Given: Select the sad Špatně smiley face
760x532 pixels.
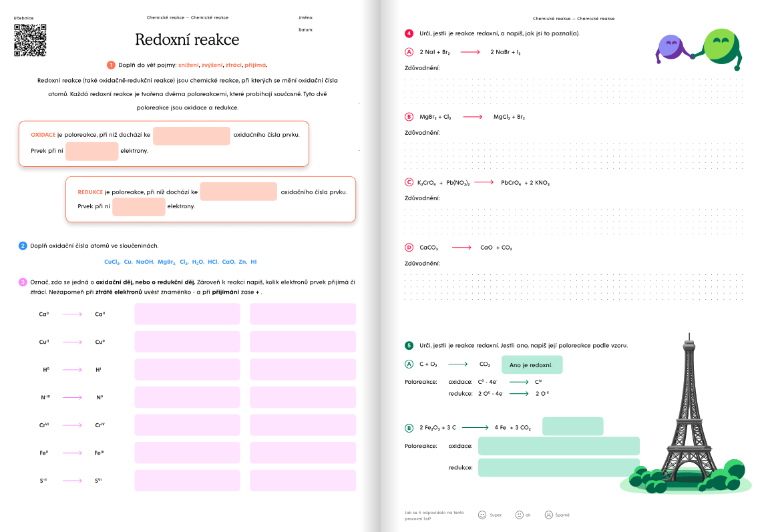Looking at the screenshot, I should [548, 515].
